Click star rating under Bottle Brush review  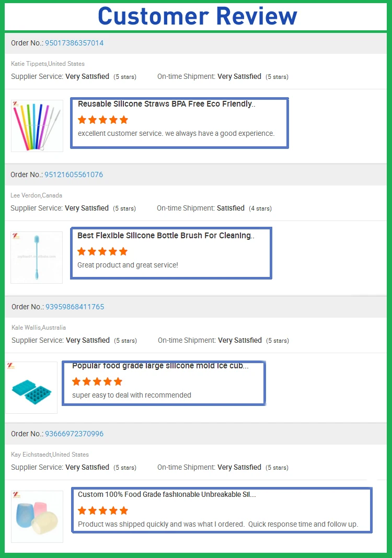pos(102,252)
